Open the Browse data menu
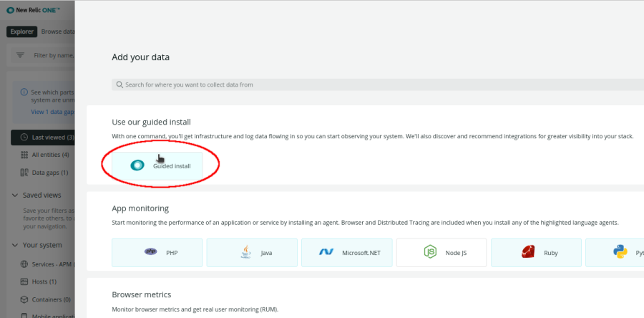Viewport: 644px width, 318px height. (57, 32)
